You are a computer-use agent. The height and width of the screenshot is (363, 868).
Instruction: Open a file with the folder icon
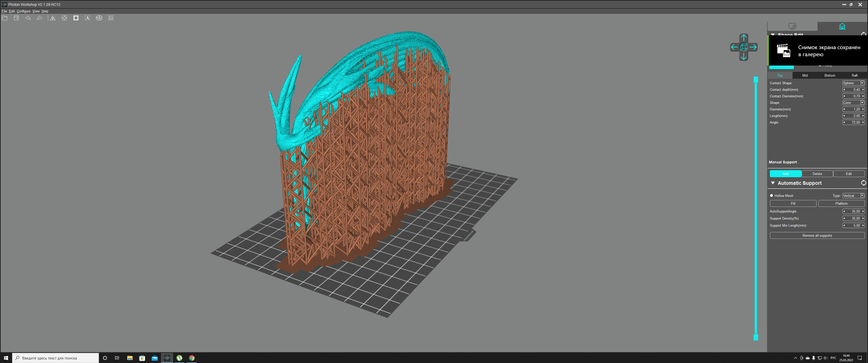click(5, 18)
